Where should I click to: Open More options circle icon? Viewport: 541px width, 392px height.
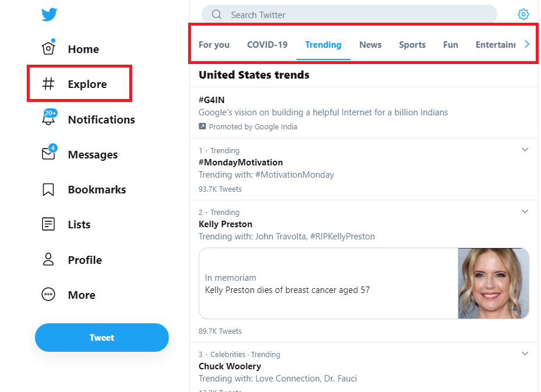tap(48, 295)
